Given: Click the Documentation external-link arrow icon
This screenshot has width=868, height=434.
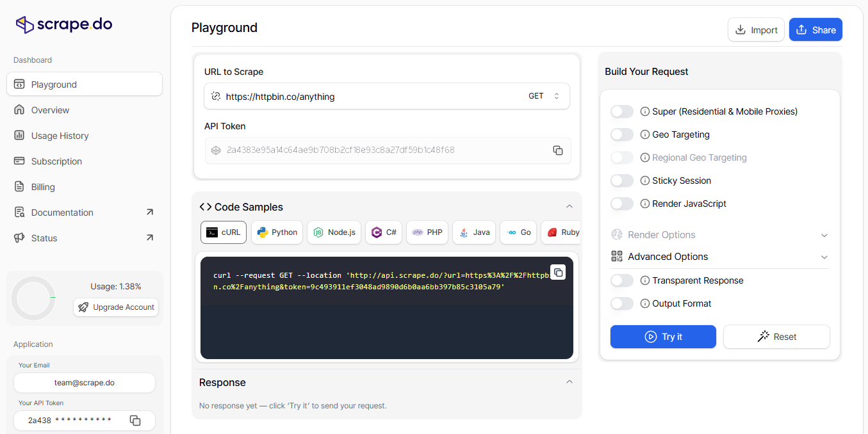Looking at the screenshot, I should [149, 211].
